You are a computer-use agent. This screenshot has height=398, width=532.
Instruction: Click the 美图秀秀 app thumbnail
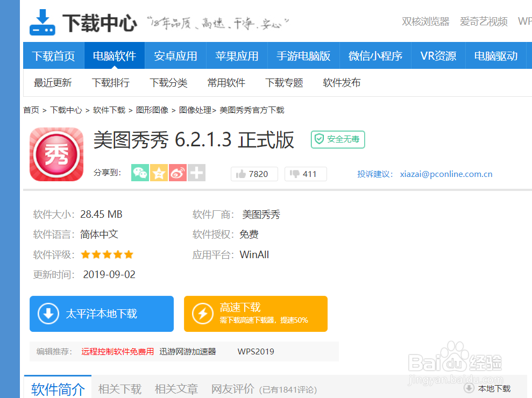coord(56,154)
